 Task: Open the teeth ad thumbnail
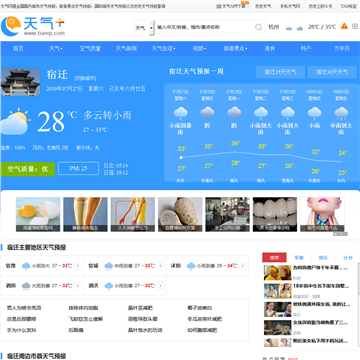pos(275,214)
